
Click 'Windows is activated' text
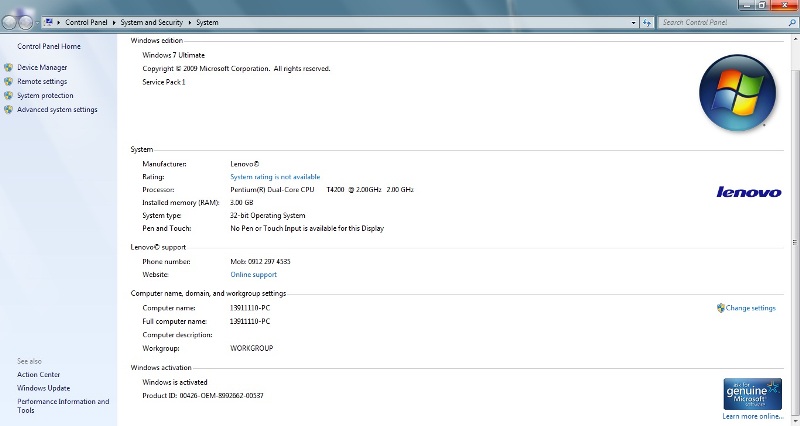(175, 382)
